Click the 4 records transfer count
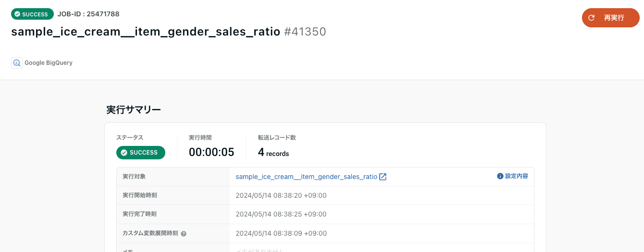 [273, 153]
